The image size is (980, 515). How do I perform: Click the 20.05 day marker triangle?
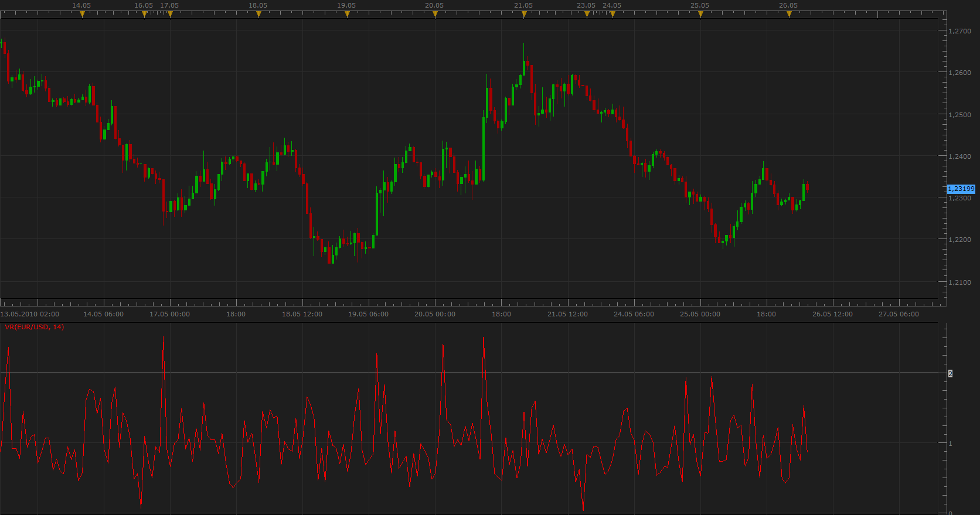click(x=435, y=15)
